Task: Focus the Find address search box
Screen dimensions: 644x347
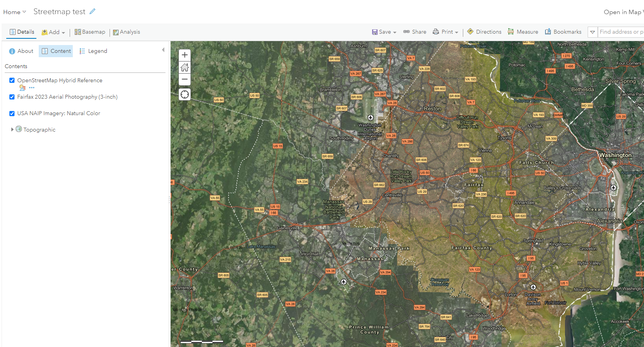Action: 621,32
